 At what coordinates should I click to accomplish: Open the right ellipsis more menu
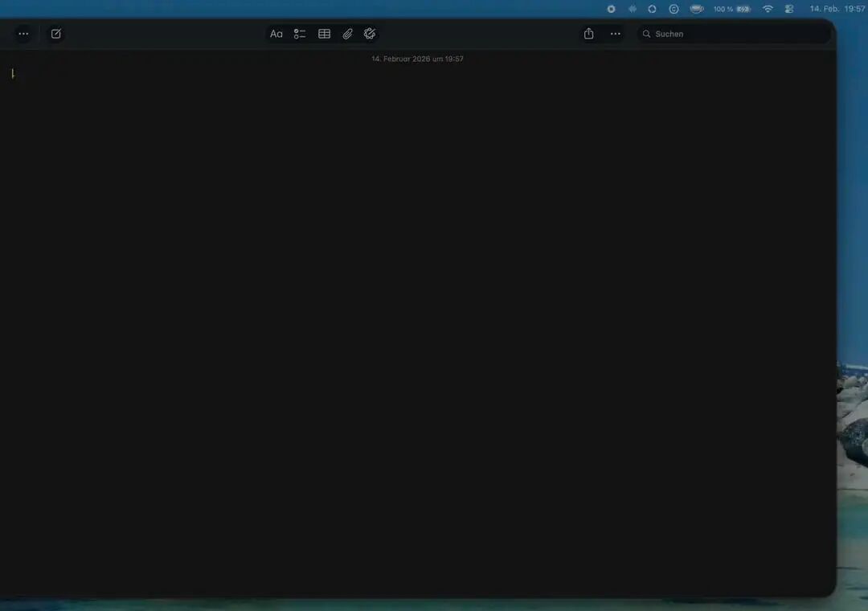[615, 34]
